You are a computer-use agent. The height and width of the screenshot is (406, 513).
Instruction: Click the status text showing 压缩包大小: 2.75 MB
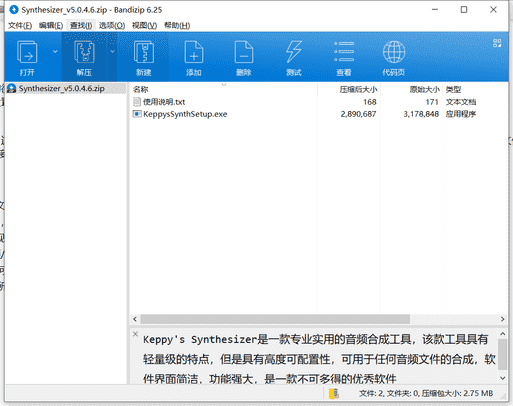tap(457, 394)
